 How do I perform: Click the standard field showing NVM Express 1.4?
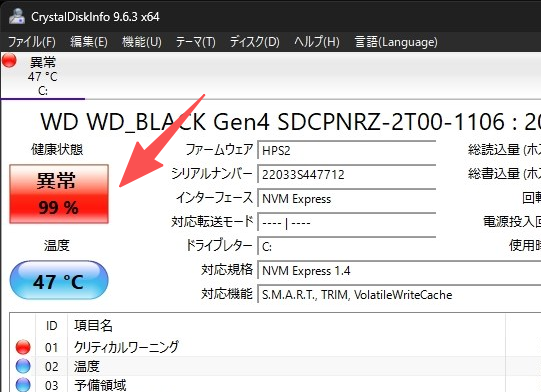(399, 271)
